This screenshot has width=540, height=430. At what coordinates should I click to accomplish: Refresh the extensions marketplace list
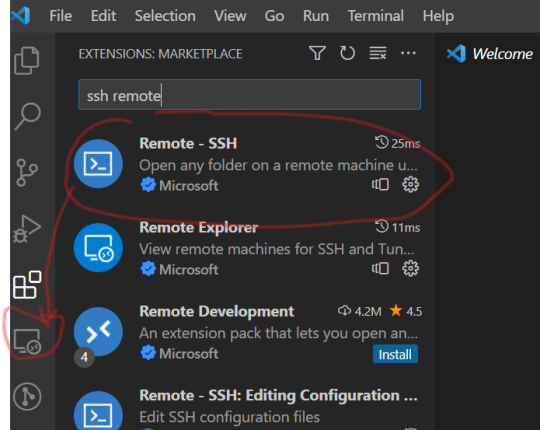tap(347, 53)
